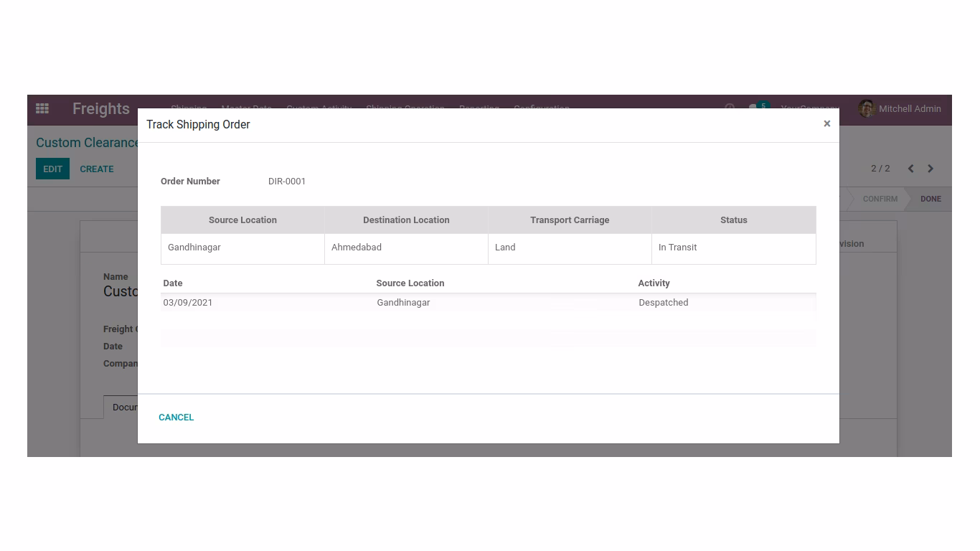This screenshot has width=980, height=551.
Task: Click the CANCEL button in dialog
Action: point(176,418)
